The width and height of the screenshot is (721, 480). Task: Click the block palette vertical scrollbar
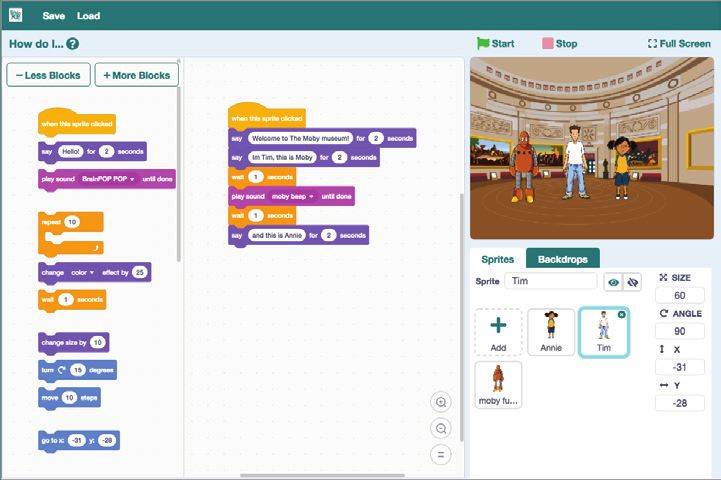pyautogui.click(x=179, y=174)
